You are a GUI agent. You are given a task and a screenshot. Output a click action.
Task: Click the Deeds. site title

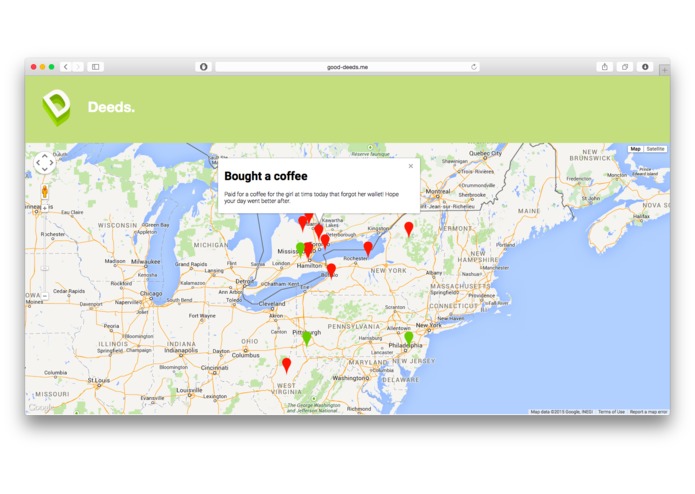click(x=111, y=107)
